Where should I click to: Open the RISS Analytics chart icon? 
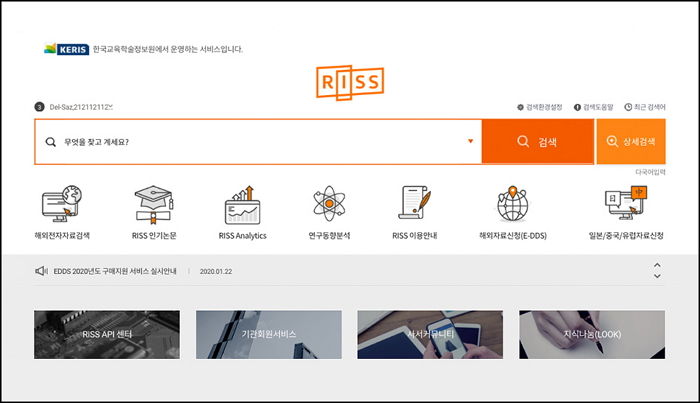point(242,205)
